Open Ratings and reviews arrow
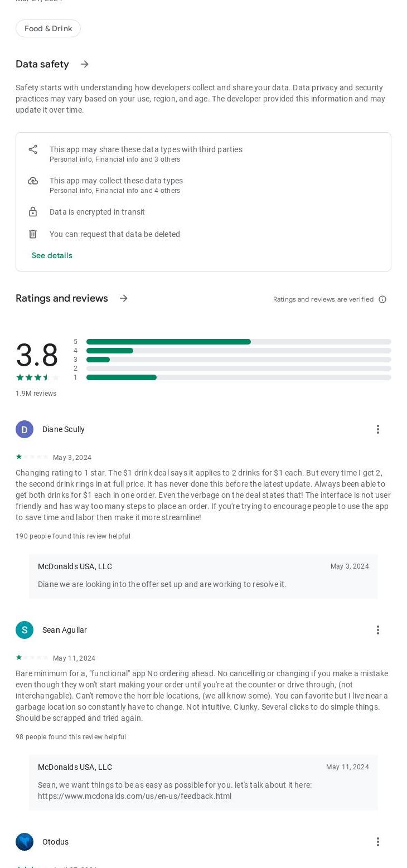 124,298
